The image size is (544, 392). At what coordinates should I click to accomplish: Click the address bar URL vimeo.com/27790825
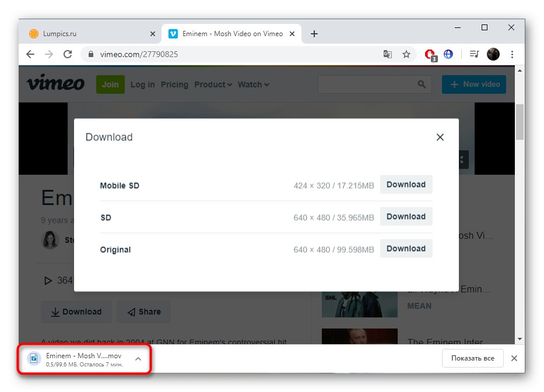click(x=139, y=54)
